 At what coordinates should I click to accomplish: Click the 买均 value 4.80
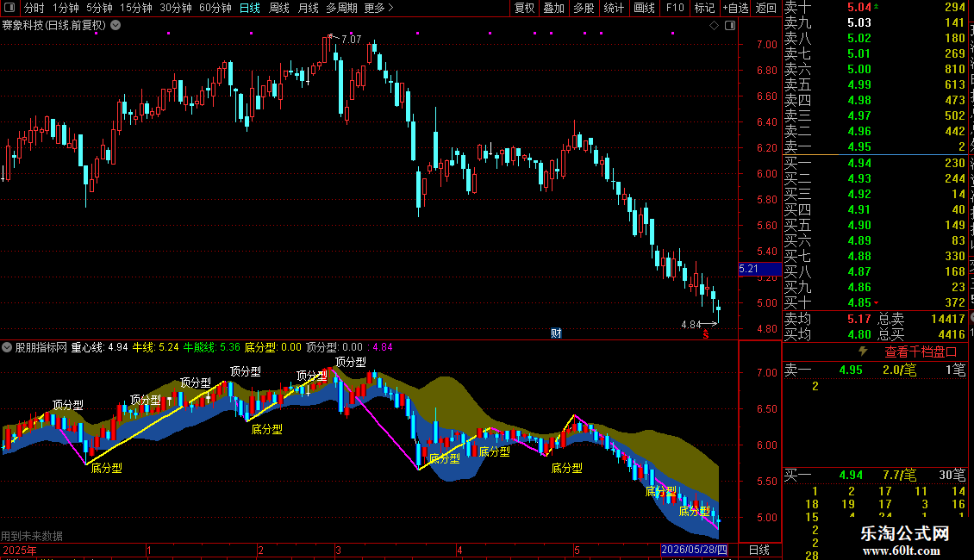pos(859,334)
